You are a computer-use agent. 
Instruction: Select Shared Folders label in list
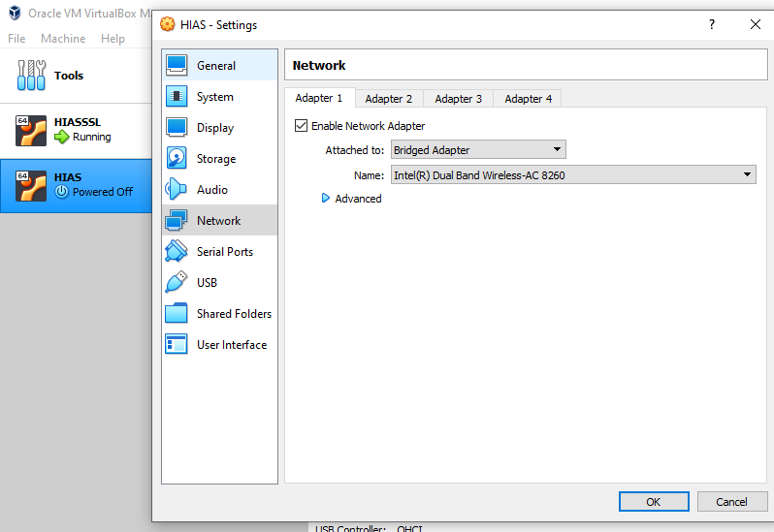tap(234, 314)
